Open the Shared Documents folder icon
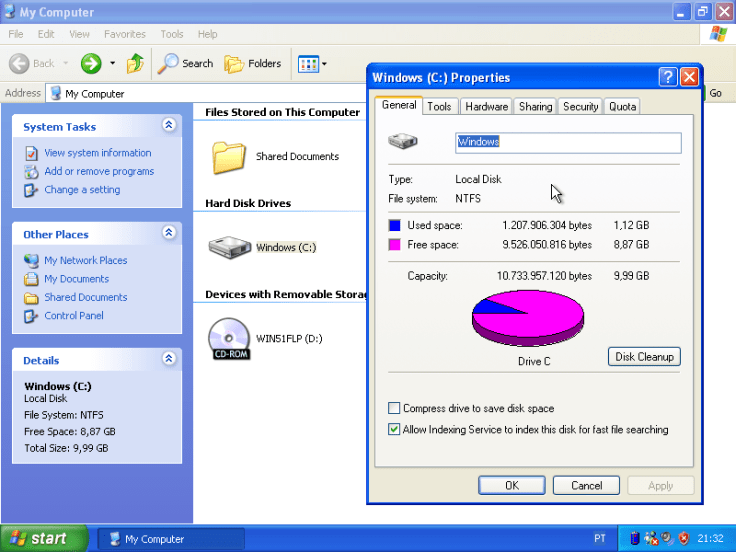Viewport: 736px width, 552px height. click(229, 157)
